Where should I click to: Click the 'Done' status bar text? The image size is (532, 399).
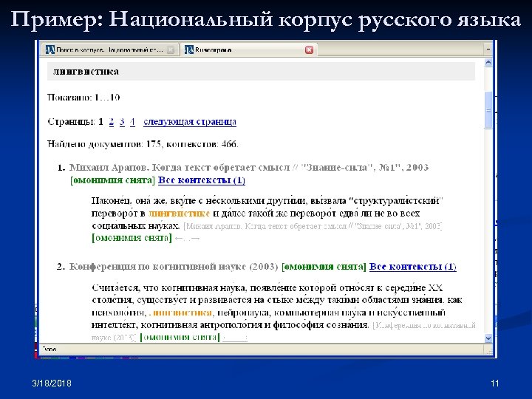pyautogui.click(x=49, y=349)
